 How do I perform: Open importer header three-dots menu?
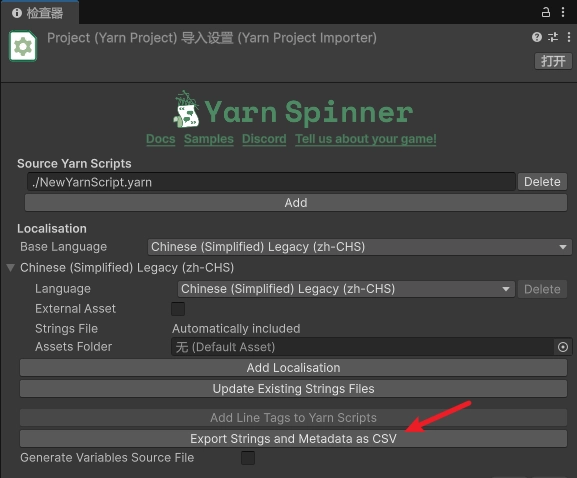(569, 37)
